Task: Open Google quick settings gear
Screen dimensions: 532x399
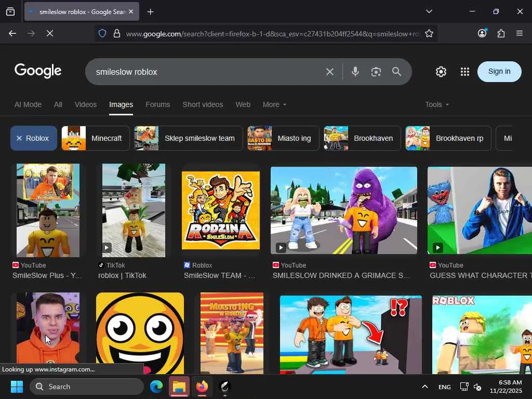Action: click(x=441, y=72)
